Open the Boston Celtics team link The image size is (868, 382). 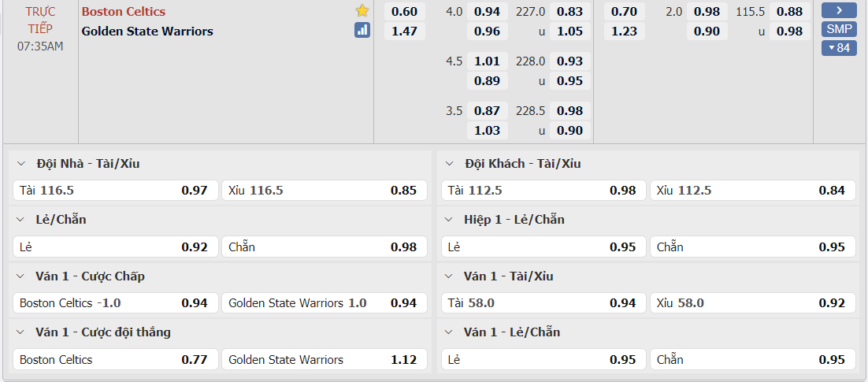point(124,11)
